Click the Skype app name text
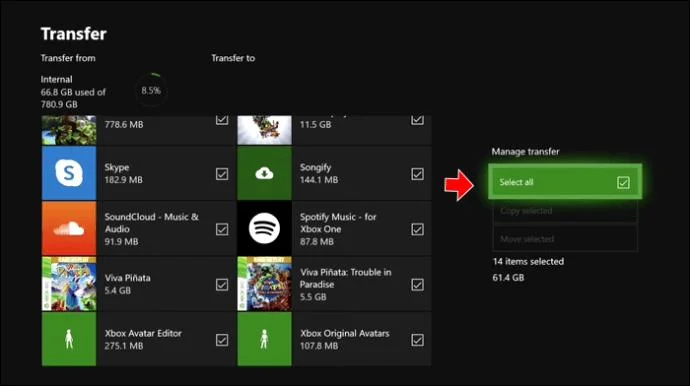This screenshot has width=690, height=386. [x=117, y=167]
